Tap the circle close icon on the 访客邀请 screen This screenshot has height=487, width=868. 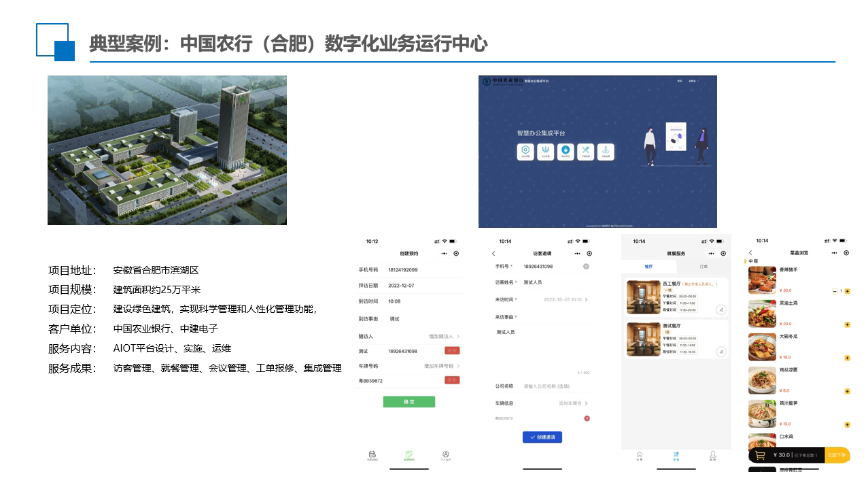coord(589,253)
